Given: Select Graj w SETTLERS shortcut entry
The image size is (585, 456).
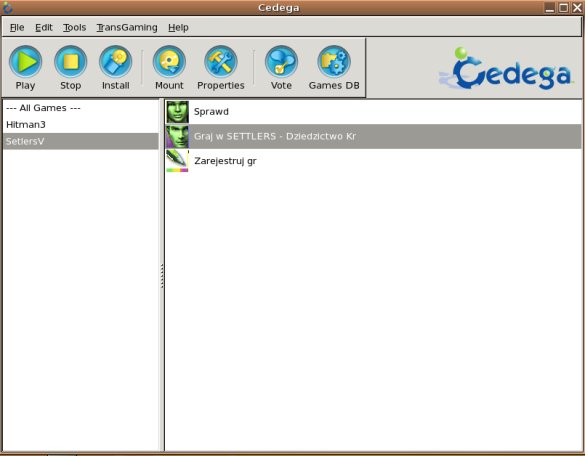Looking at the screenshot, I should coord(373,136).
